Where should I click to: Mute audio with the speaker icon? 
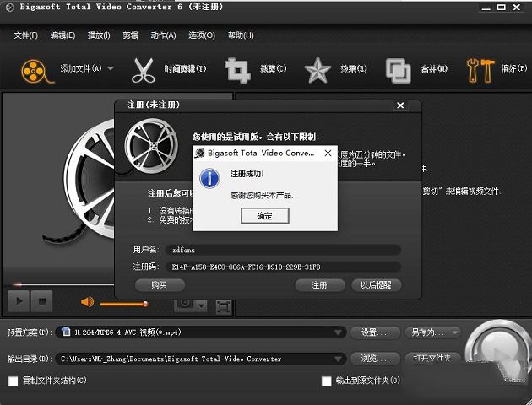tap(87, 301)
